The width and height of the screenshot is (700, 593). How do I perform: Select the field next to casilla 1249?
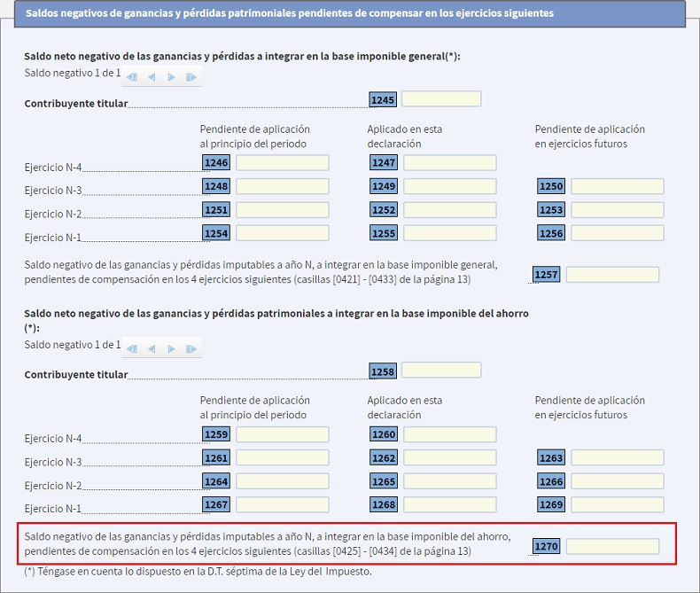click(x=450, y=186)
